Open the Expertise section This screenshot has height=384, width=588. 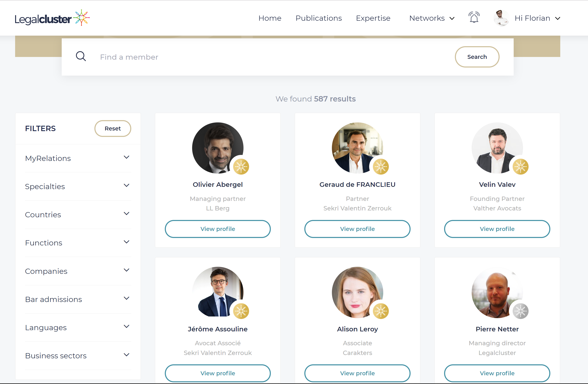[373, 18]
